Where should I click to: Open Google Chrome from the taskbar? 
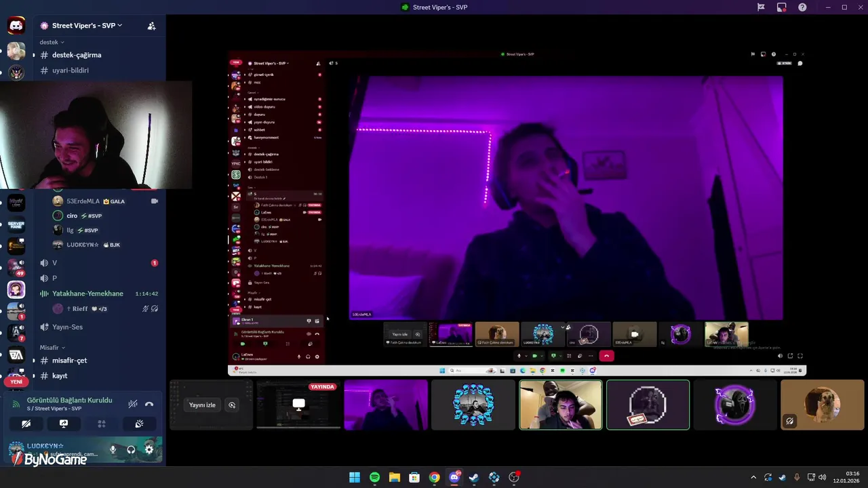[x=434, y=477]
